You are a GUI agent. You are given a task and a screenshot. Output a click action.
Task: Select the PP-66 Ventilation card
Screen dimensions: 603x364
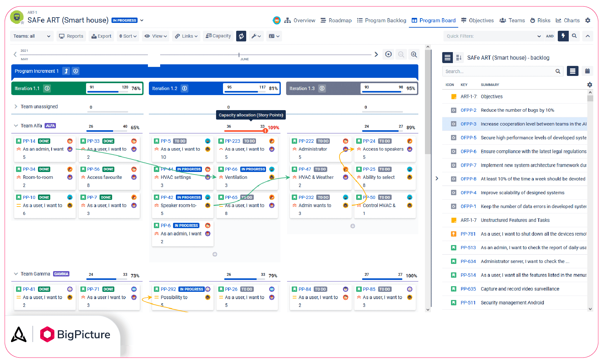tap(247, 177)
